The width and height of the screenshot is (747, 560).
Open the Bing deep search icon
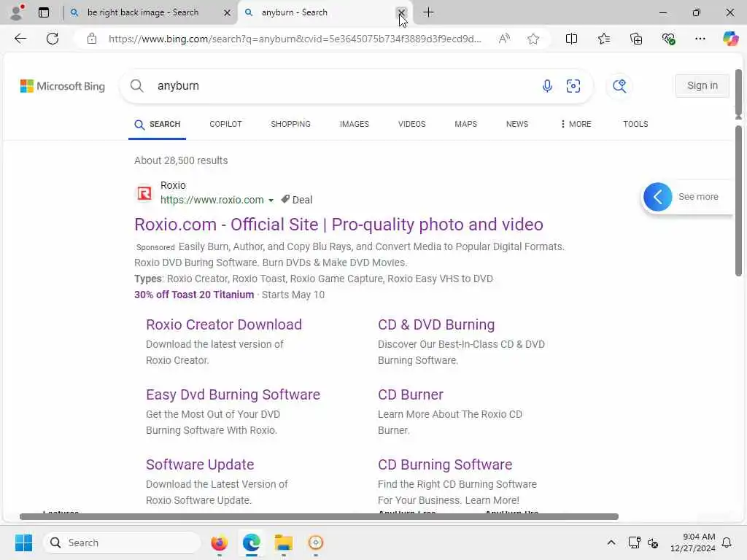coord(619,86)
